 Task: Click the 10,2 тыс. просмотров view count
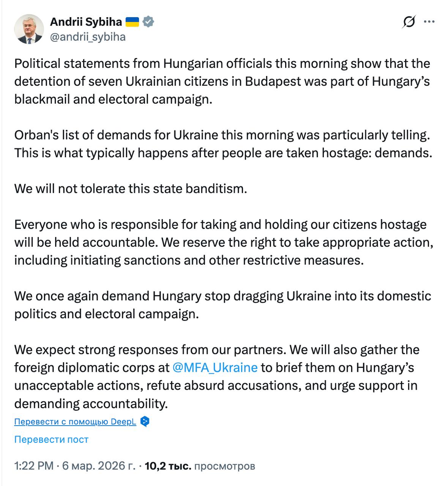(200, 466)
